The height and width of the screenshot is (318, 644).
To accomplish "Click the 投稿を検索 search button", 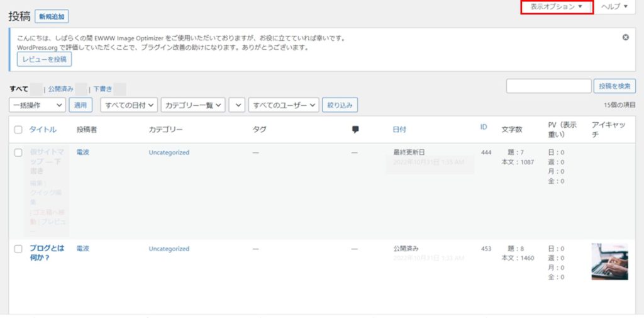I will click(614, 86).
